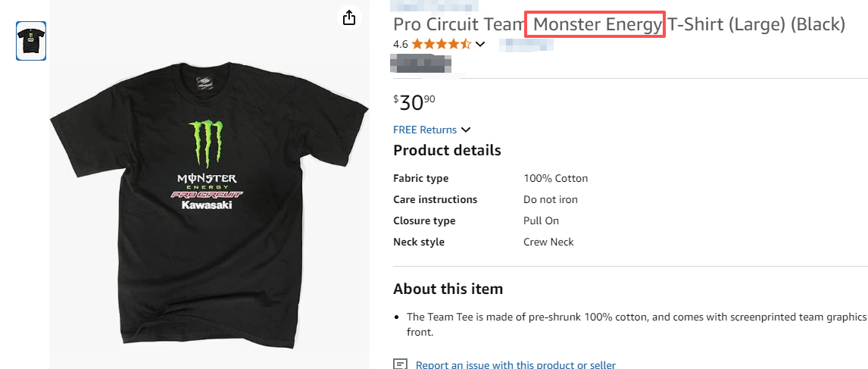Screen dimensions: 868x369
Task: Click the $30.90 price
Action: pos(414,102)
